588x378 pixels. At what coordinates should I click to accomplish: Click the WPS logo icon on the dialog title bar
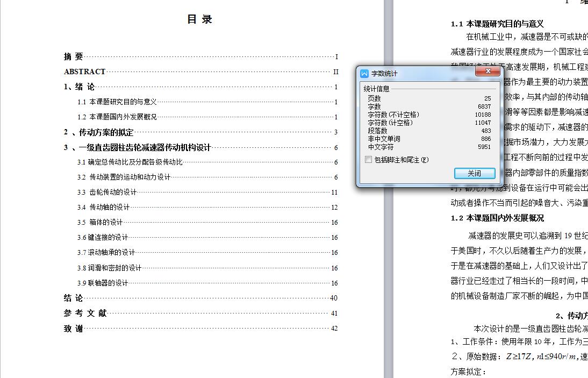pyautogui.click(x=364, y=73)
